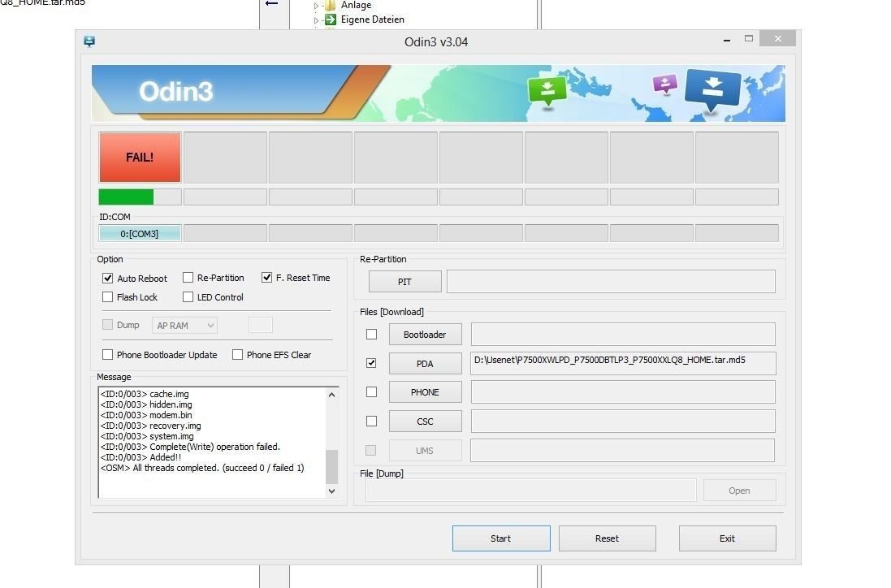Click the File [Dump] path field
Viewport: 891px width, 588px height.
(x=530, y=491)
